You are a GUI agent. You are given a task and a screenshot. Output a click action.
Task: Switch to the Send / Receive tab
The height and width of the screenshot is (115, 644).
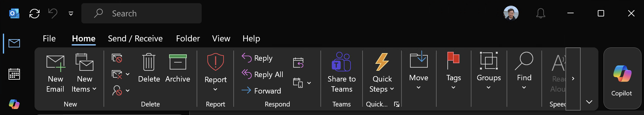point(135,39)
